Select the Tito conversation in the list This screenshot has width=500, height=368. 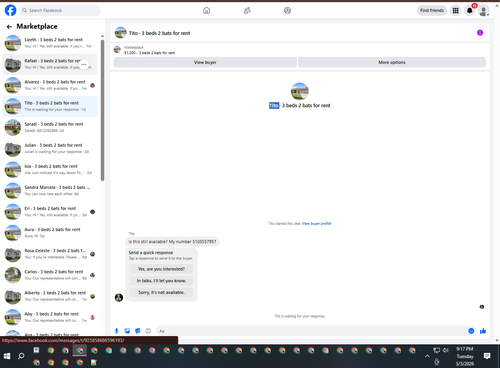click(50, 106)
